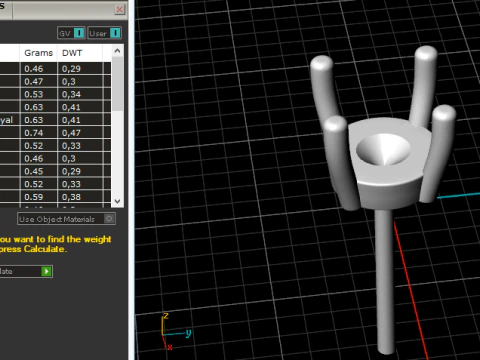Select the 0.46 grams cell beside 0,29

click(38, 69)
